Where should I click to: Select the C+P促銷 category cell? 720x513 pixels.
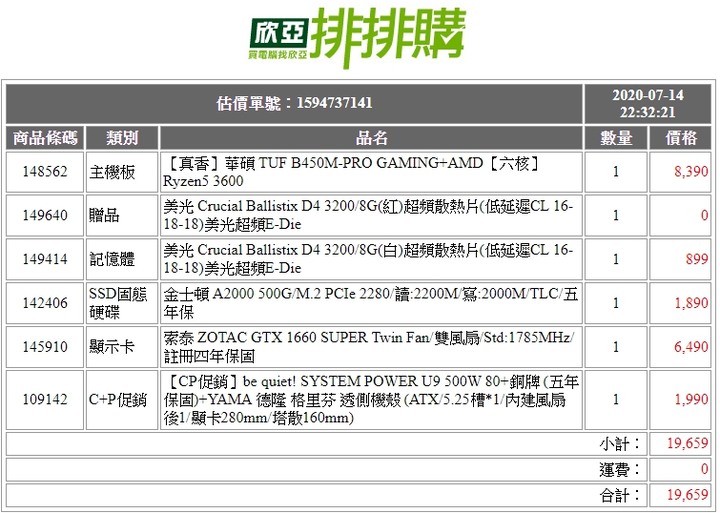pos(122,400)
